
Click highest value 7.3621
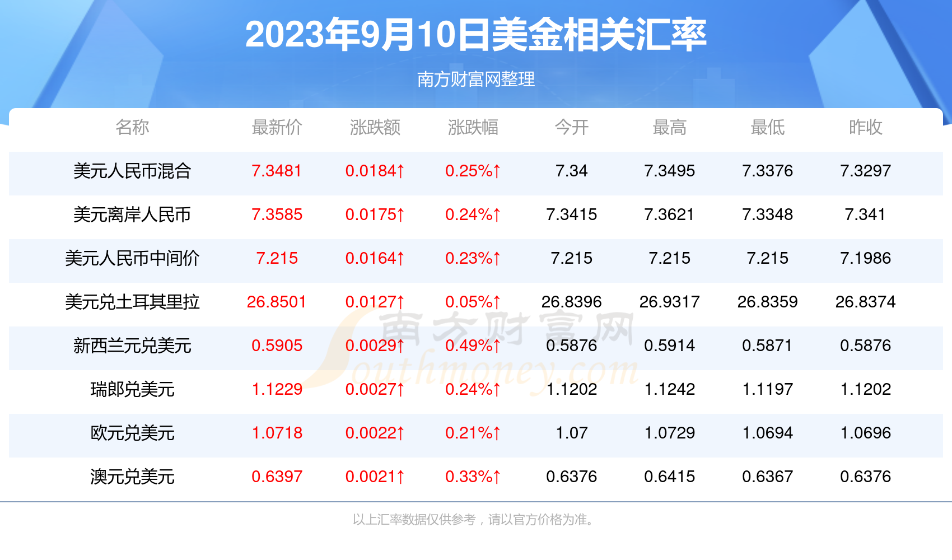pyautogui.click(x=670, y=214)
